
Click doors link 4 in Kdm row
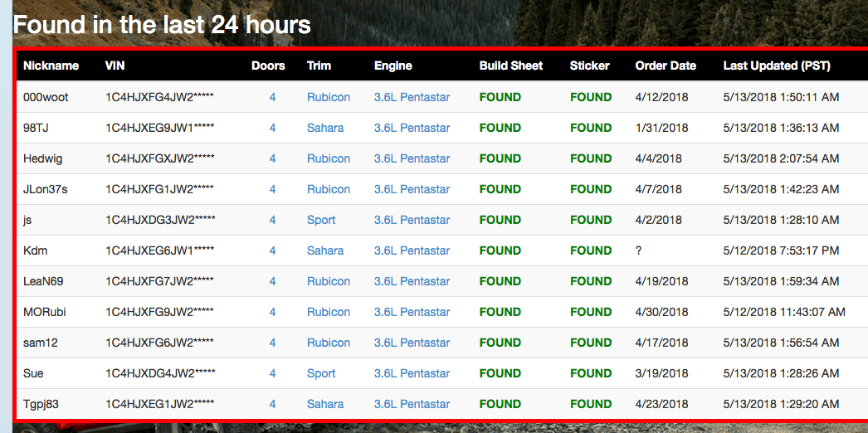tap(272, 251)
